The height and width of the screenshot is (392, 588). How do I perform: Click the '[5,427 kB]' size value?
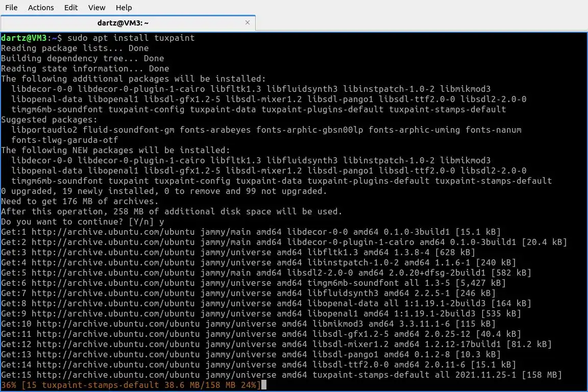481,283
